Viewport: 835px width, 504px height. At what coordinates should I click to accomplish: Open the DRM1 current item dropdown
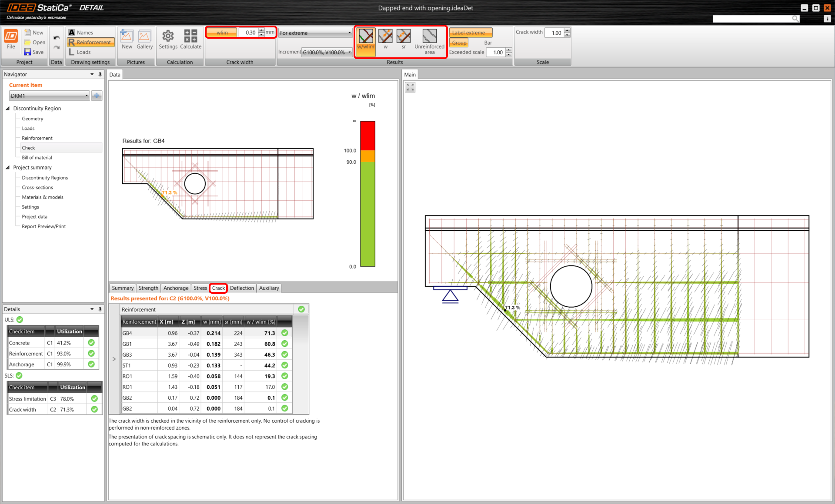(49, 96)
